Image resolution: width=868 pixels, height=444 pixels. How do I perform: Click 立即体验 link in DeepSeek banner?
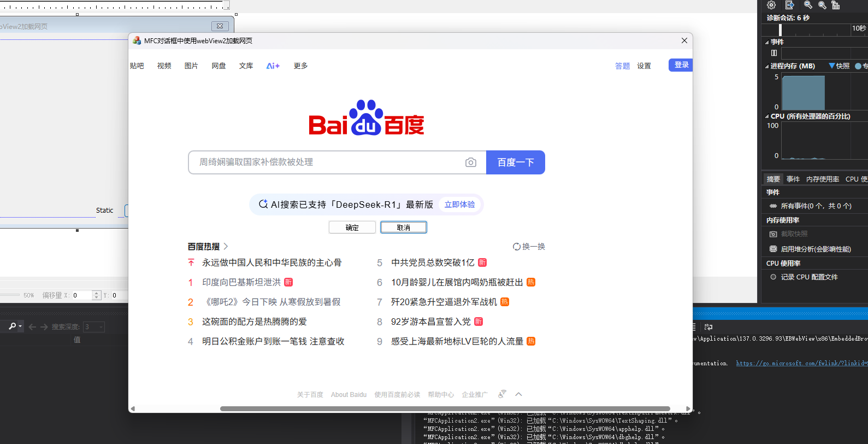[x=459, y=205]
